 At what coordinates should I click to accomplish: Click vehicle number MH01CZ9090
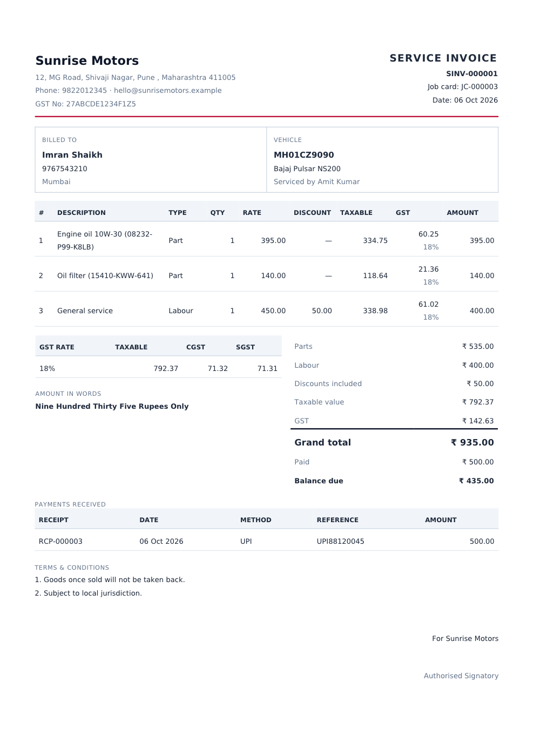click(x=304, y=154)
